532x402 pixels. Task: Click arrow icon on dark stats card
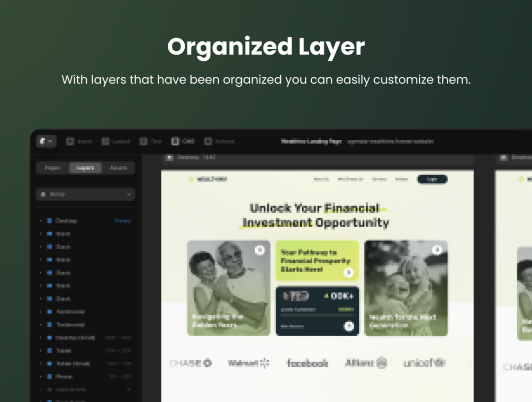349,326
